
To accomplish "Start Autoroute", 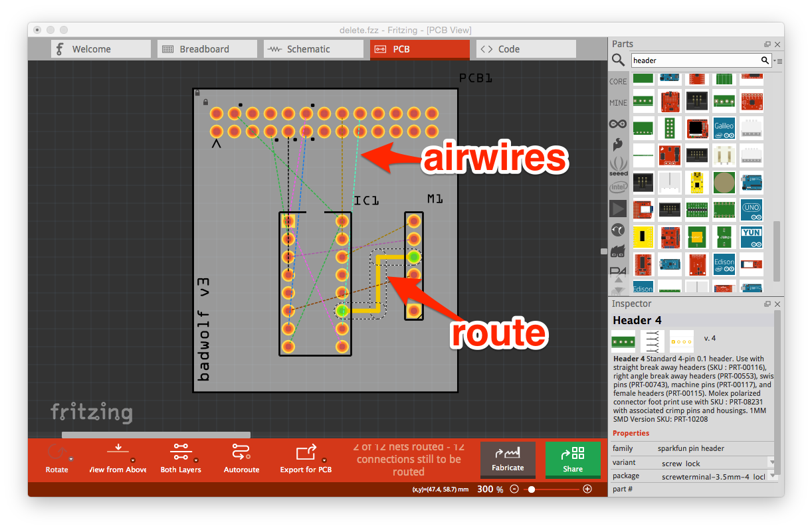I will click(x=241, y=458).
